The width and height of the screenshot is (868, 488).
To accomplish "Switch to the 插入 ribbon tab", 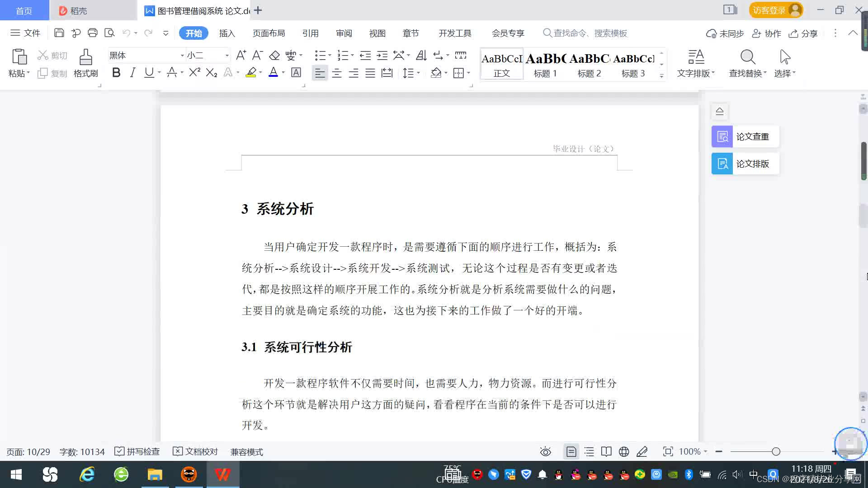I will (227, 33).
